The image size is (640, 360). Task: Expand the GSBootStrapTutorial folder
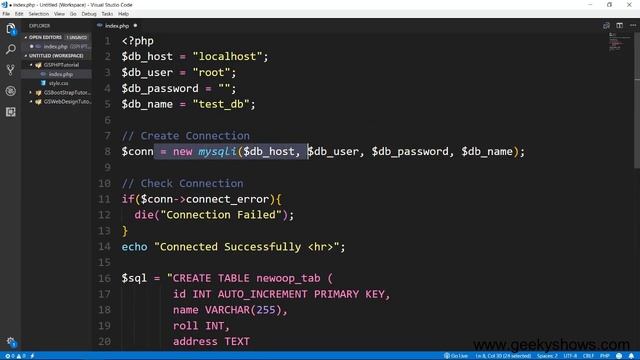point(31,93)
